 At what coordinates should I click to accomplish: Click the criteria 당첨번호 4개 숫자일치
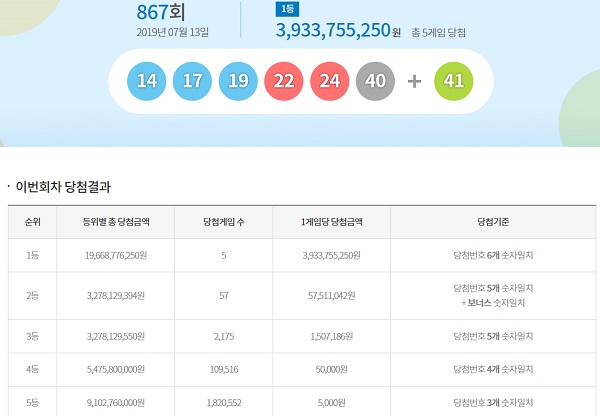coord(493,370)
